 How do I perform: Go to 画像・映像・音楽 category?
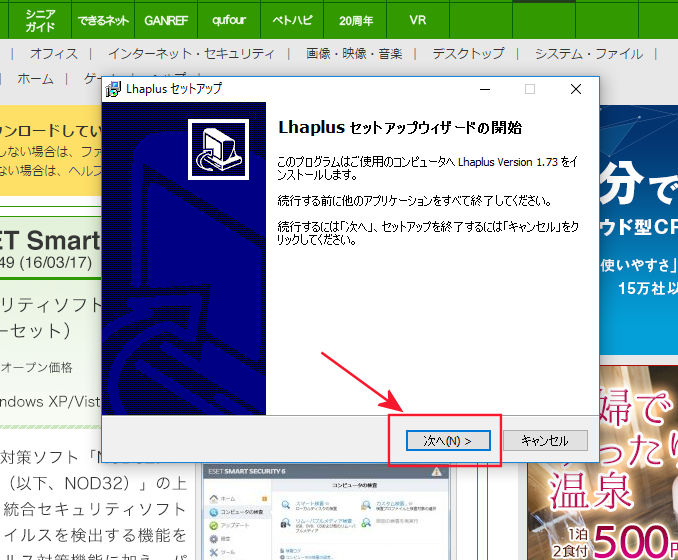[354, 54]
